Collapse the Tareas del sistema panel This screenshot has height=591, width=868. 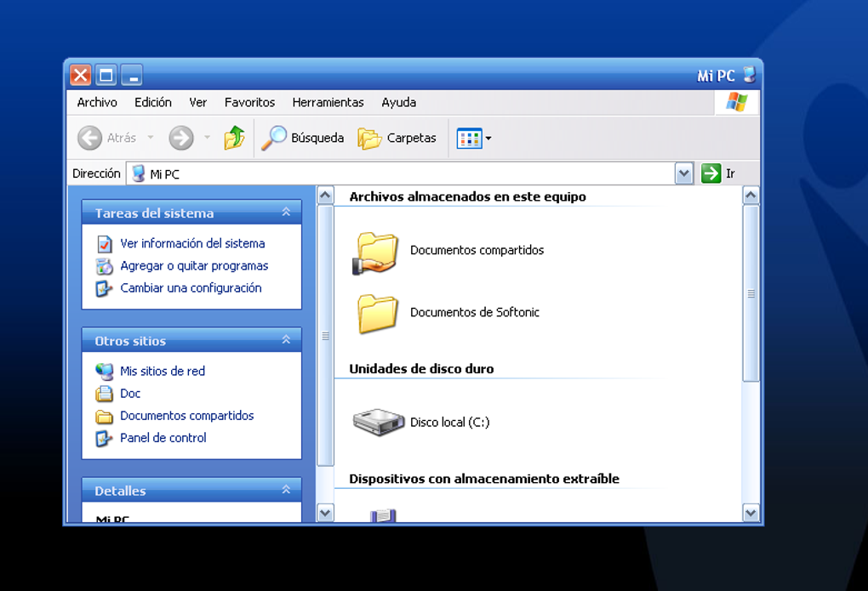click(x=286, y=212)
